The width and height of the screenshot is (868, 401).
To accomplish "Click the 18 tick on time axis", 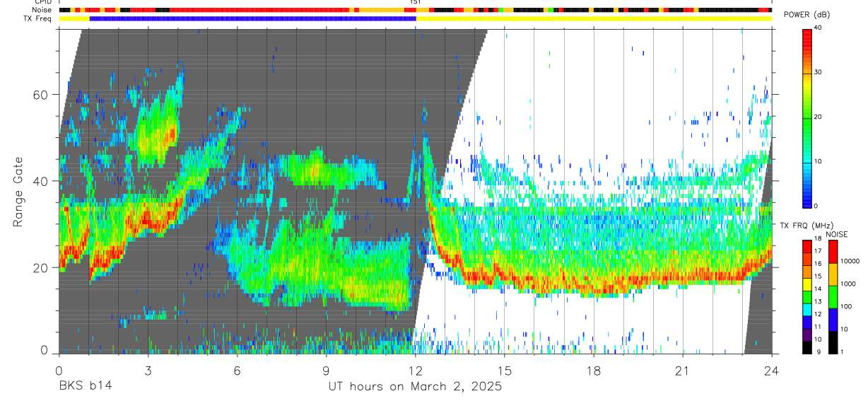I will coord(594,371).
